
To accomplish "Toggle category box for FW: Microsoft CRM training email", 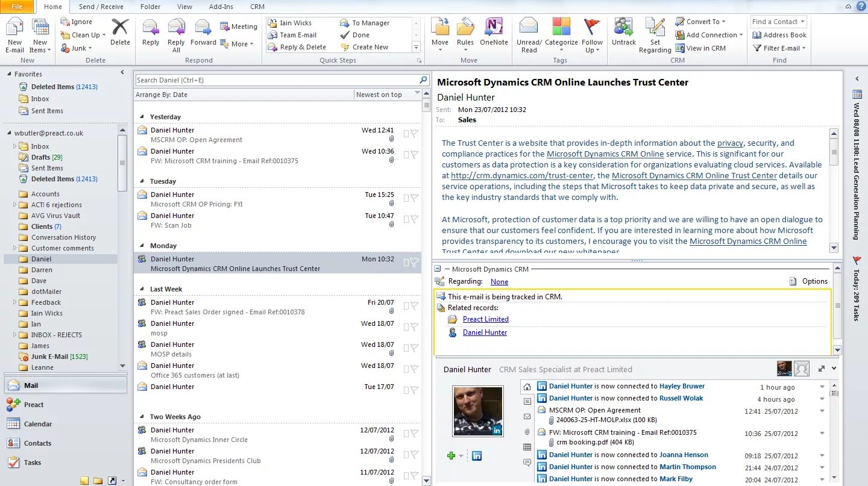I will pos(406,155).
